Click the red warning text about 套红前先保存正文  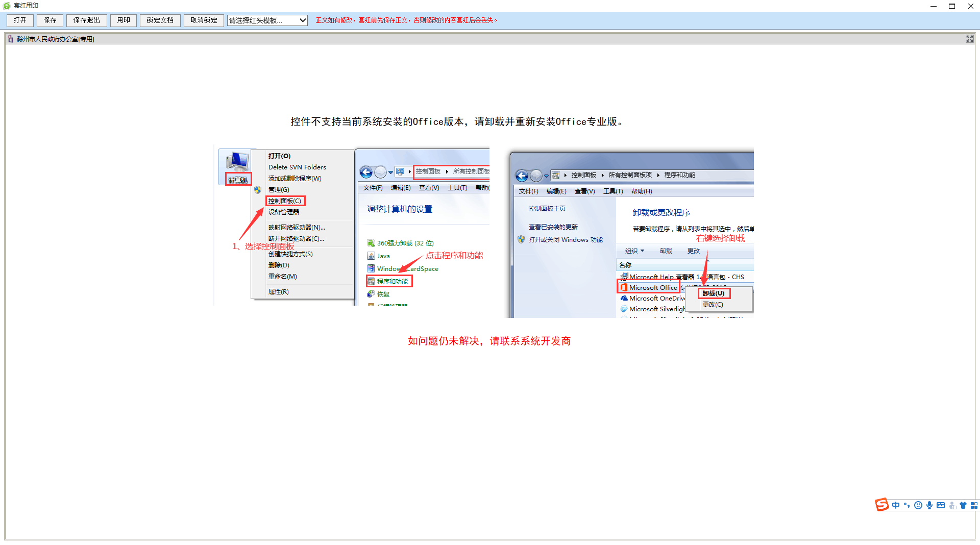[406, 20]
